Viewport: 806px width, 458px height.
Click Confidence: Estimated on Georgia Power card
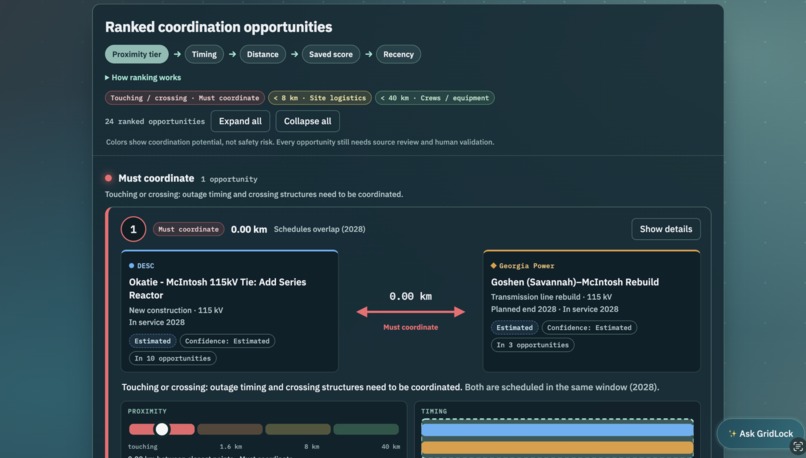coord(589,327)
